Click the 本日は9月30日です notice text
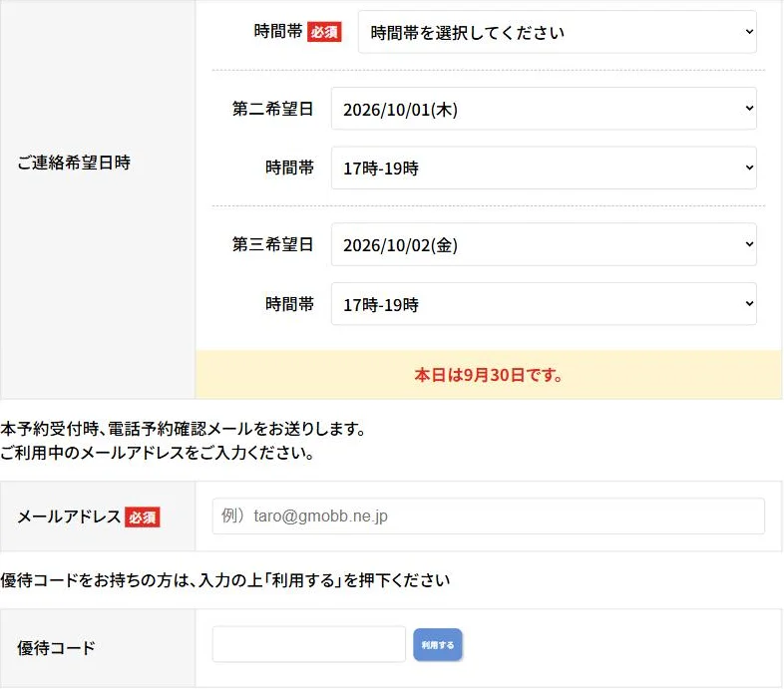The width and height of the screenshot is (784, 689). click(x=489, y=375)
